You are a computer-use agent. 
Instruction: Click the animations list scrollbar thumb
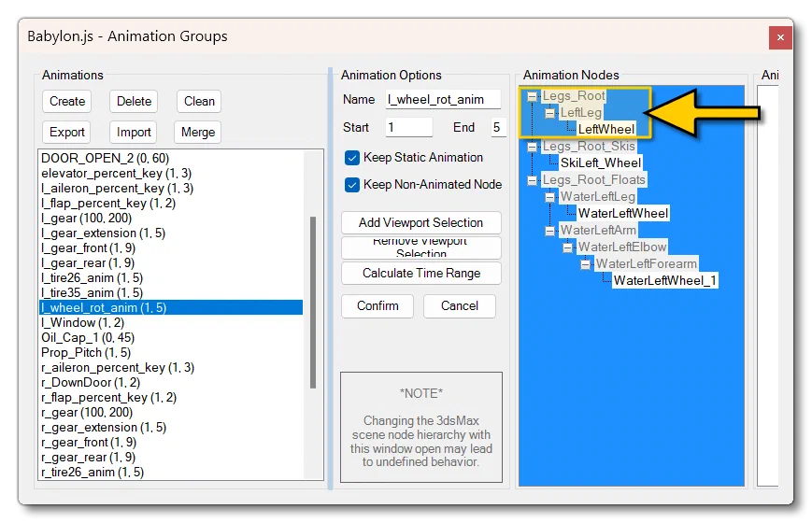(x=313, y=303)
